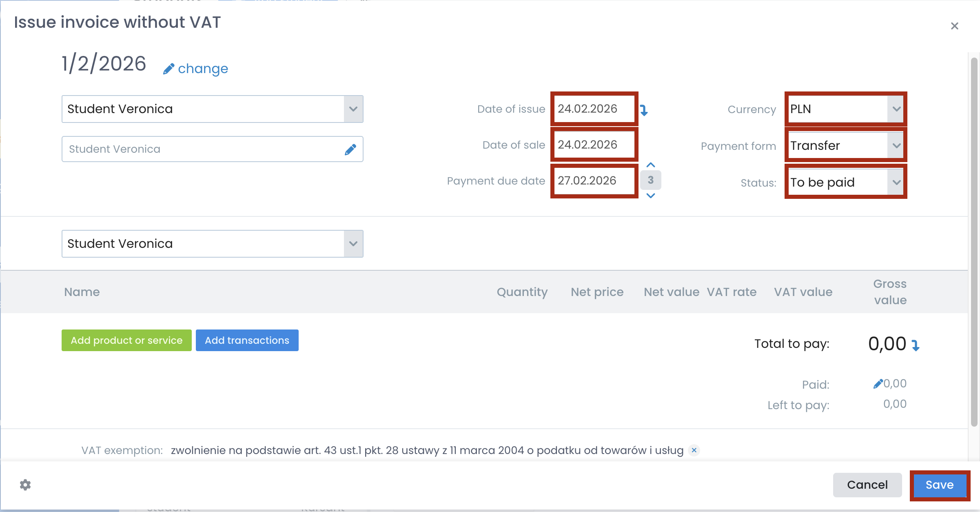Click Add product or service button

point(126,340)
